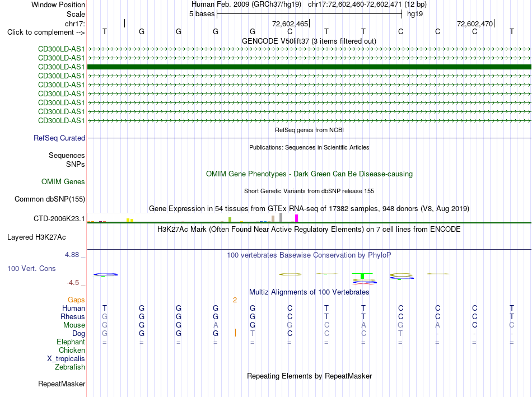Click the Scale track label
This screenshot has width=532, height=397.
tap(76, 14)
